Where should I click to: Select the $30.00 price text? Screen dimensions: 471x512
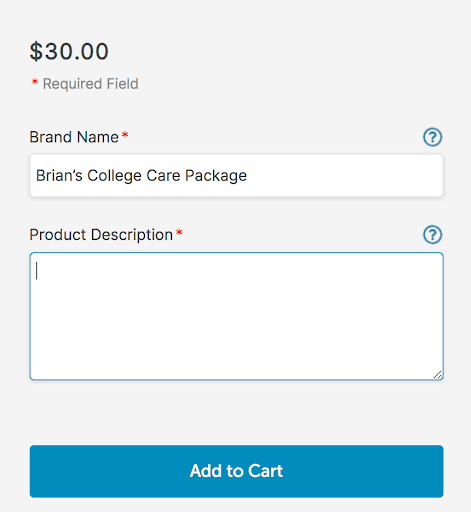pos(69,52)
